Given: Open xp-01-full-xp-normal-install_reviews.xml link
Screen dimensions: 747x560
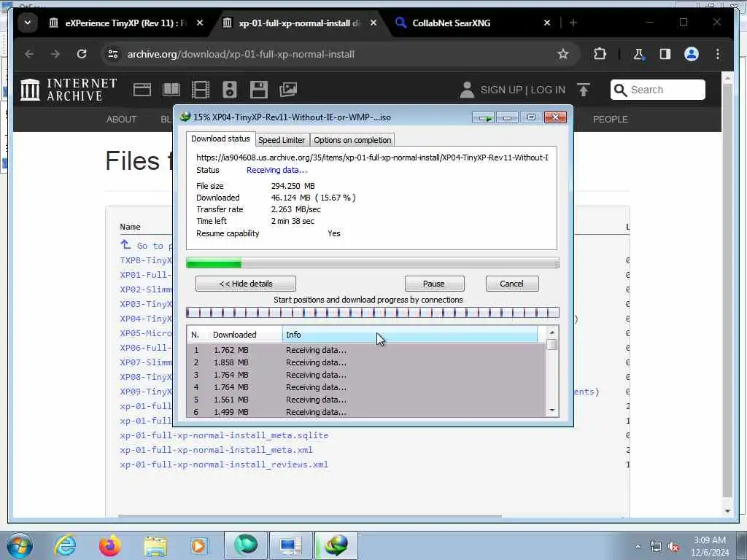Looking at the screenshot, I should (x=224, y=464).
